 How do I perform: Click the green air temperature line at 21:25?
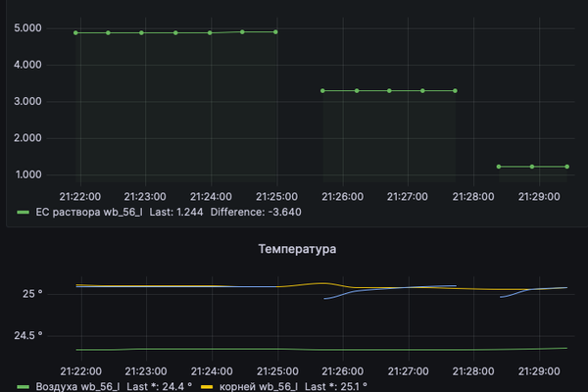[x=276, y=350]
